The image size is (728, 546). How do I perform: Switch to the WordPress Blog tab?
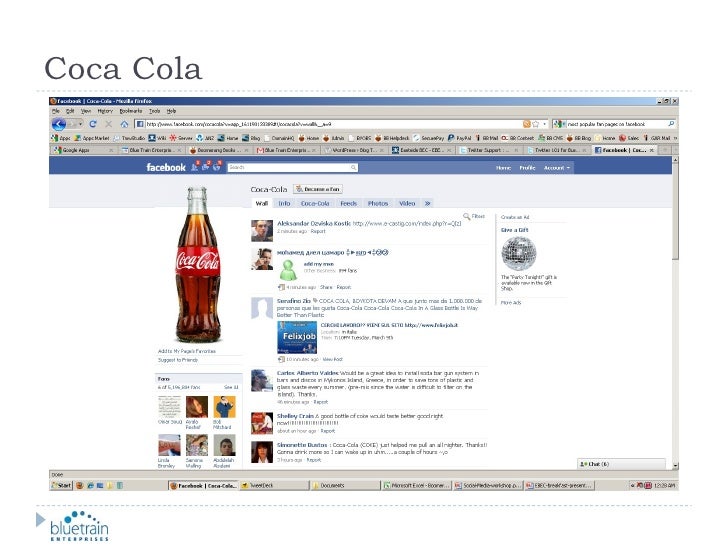pyautogui.click(x=356, y=150)
